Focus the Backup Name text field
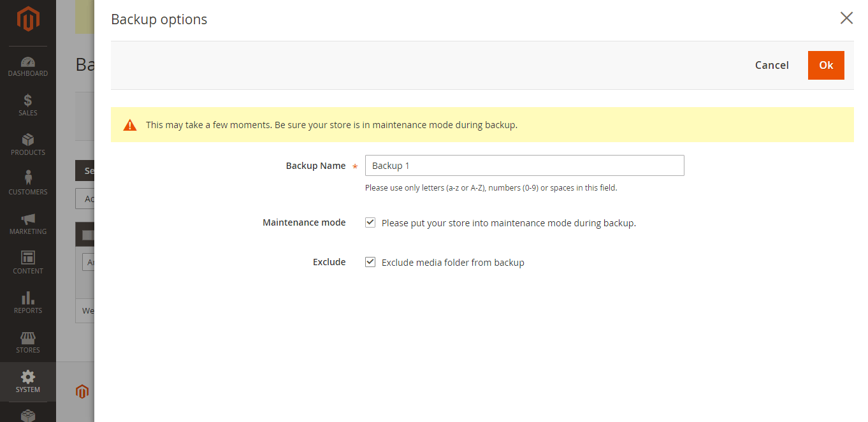 [524, 166]
